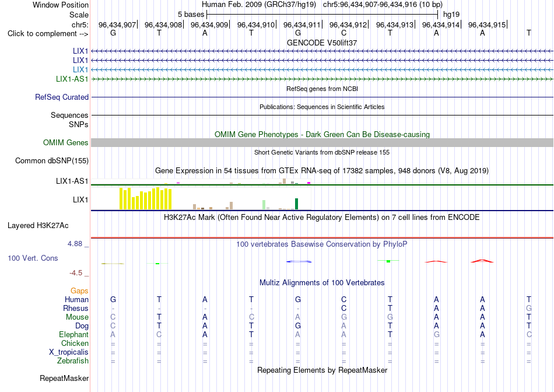
Task: Click the 'H3K27Ac Mark' ENCODE track title
Action: [x=321, y=217]
